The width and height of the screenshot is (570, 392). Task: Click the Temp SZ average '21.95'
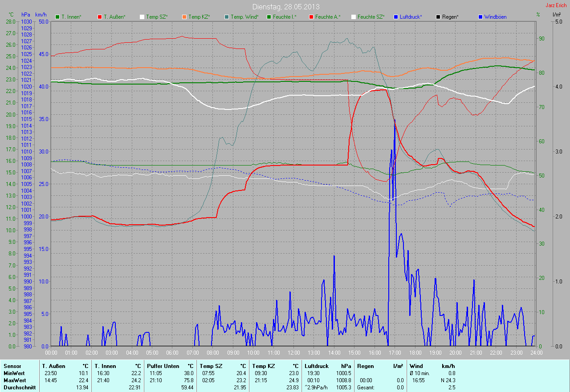tap(240, 388)
